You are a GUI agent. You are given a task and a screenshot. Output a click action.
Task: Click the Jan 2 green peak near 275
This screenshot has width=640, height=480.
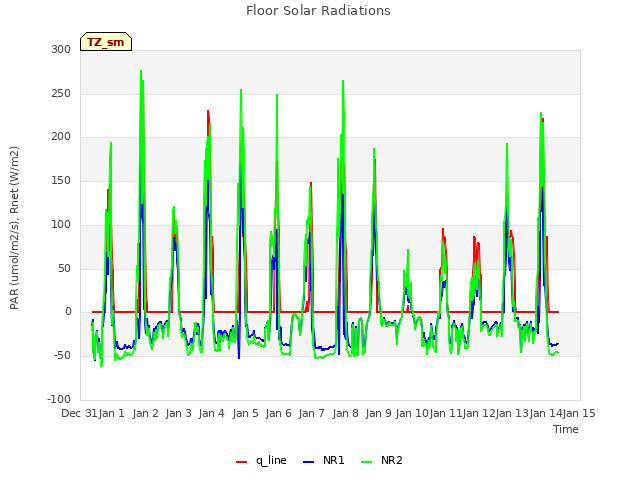pyautogui.click(x=141, y=72)
